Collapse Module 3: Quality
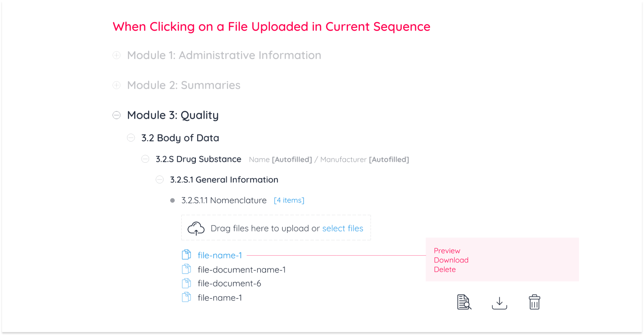The width and height of the screenshot is (644, 336). click(x=116, y=115)
